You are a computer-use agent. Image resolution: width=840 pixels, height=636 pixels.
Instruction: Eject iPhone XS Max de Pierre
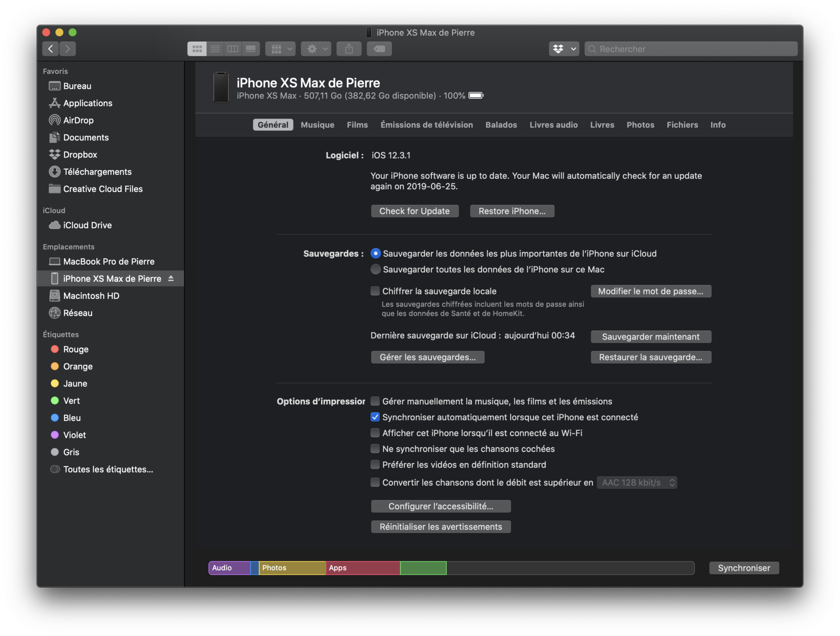click(171, 279)
